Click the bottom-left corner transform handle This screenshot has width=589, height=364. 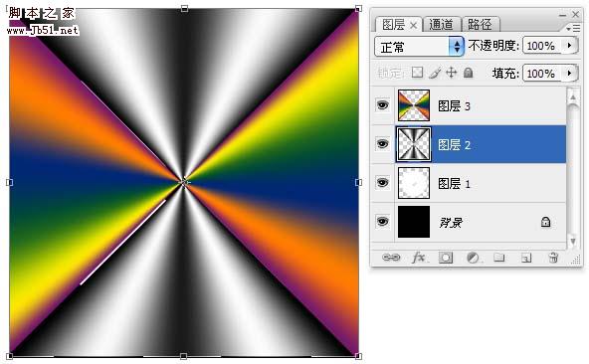pos(10,356)
